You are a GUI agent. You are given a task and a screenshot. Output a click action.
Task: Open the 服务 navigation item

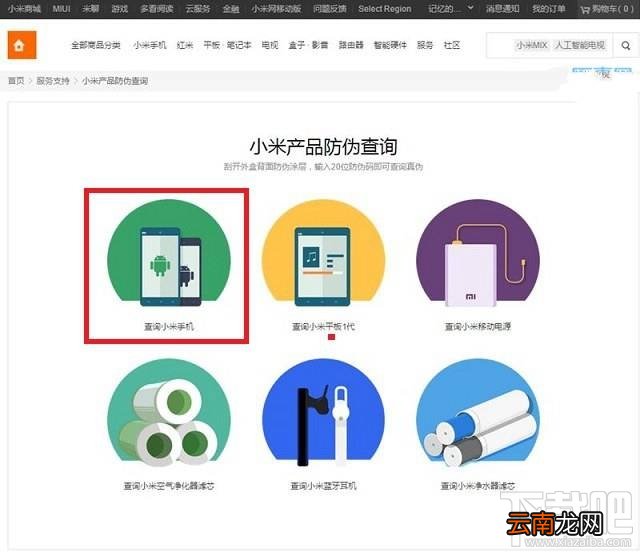coord(425,45)
